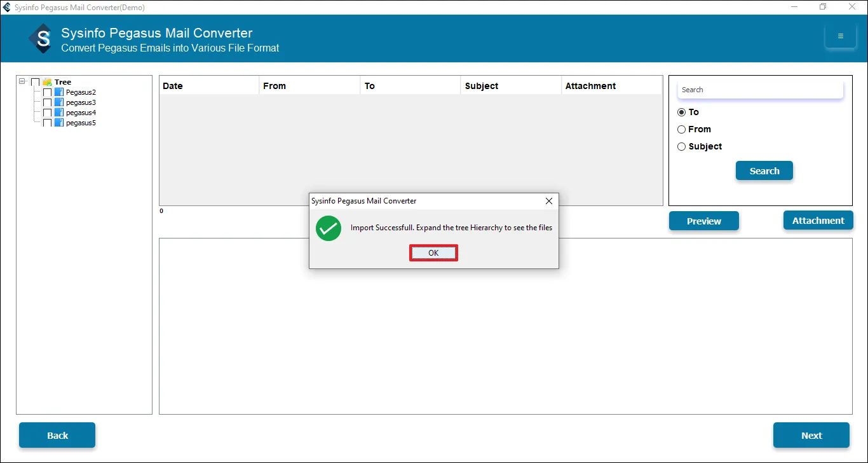868x463 pixels.
Task: Collapse the Tree root node
Action: click(x=22, y=82)
